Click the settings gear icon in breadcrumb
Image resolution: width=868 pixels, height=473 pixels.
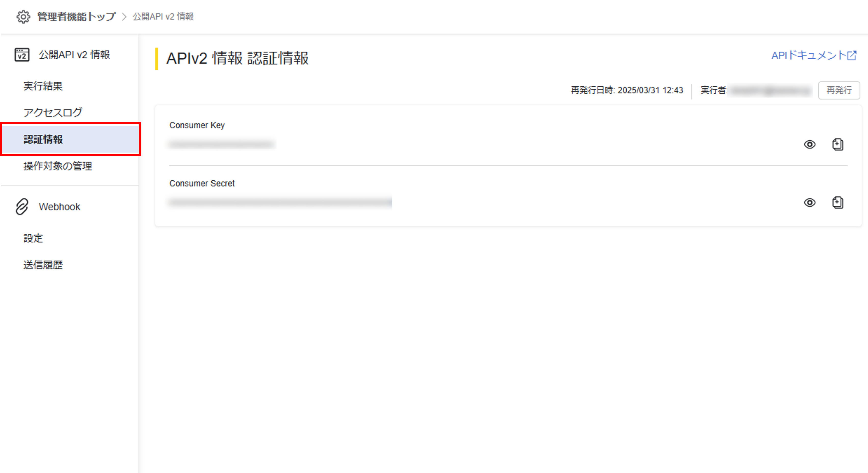click(23, 17)
